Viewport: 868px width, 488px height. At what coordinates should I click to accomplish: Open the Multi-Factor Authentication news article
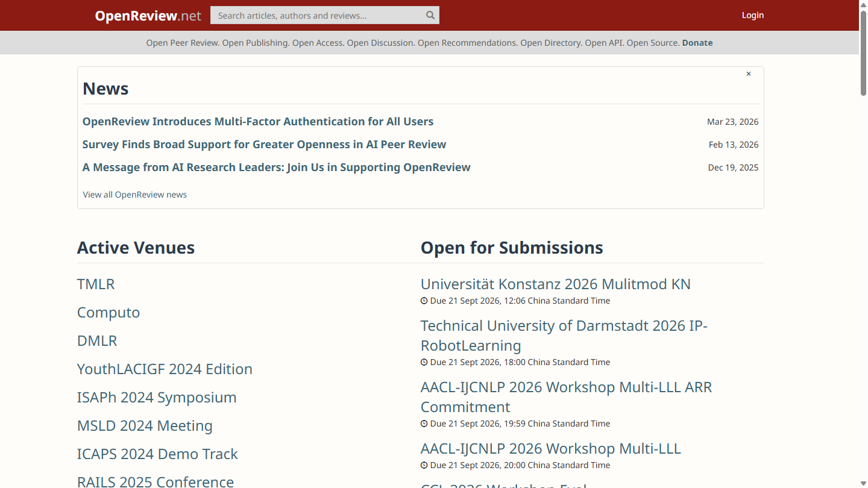point(258,122)
